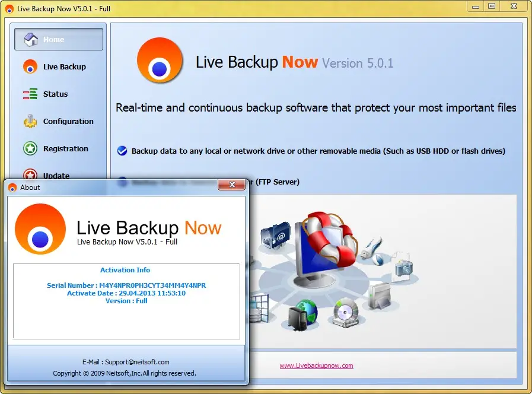The width and height of the screenshot is (532, 394).
Task: Click the Real-time and continuous backup tagline
Action: 316,107
